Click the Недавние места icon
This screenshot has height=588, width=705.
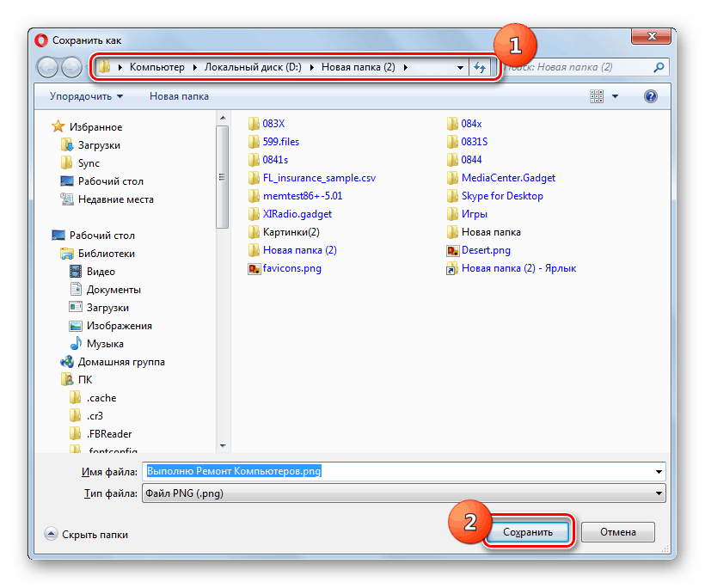[66, 199]
